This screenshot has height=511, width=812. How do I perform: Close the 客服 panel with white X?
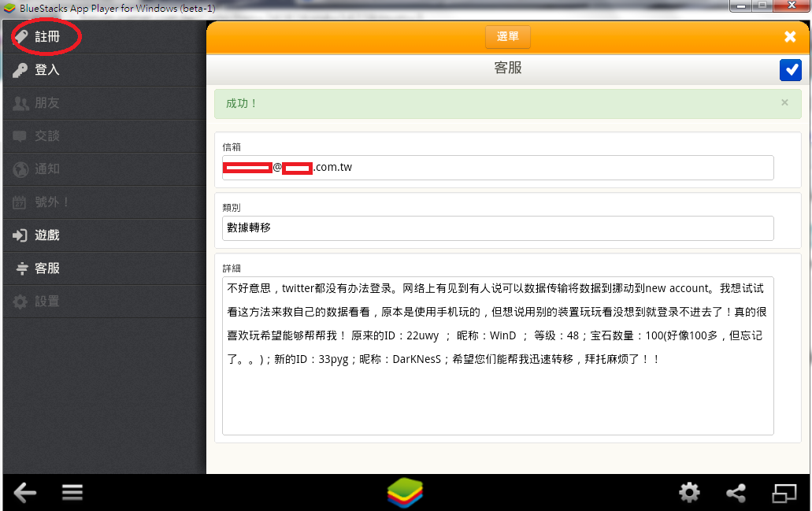click(790, 37)
